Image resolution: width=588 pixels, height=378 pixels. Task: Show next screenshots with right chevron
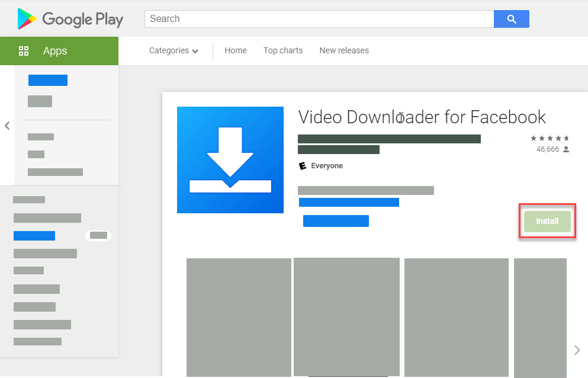point(577,350)
